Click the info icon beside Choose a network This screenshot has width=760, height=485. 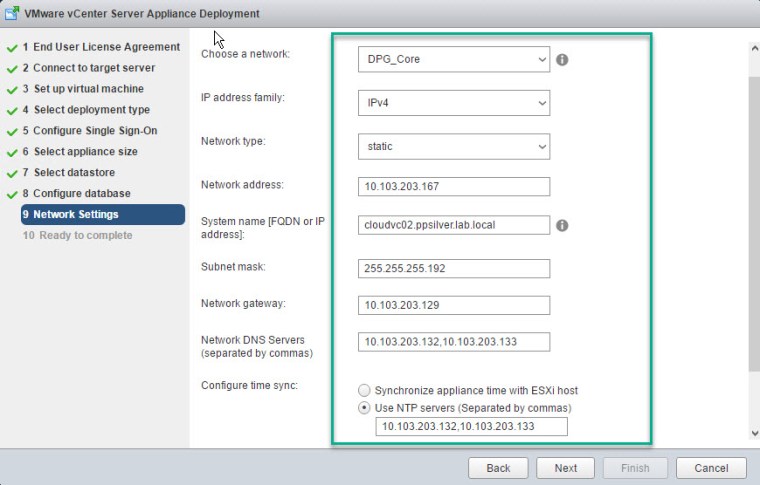click(562, 60)
